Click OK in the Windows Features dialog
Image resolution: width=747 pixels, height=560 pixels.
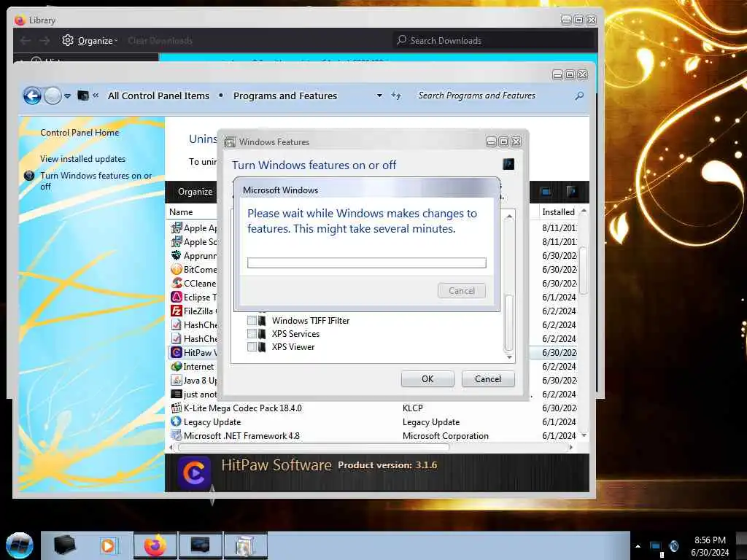427,379
